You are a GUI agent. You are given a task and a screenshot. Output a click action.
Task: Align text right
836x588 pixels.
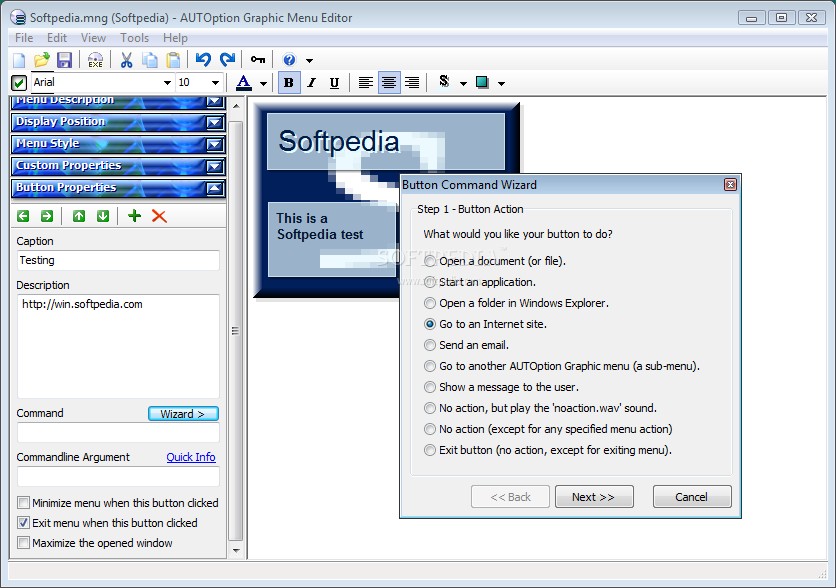[412, 83]
